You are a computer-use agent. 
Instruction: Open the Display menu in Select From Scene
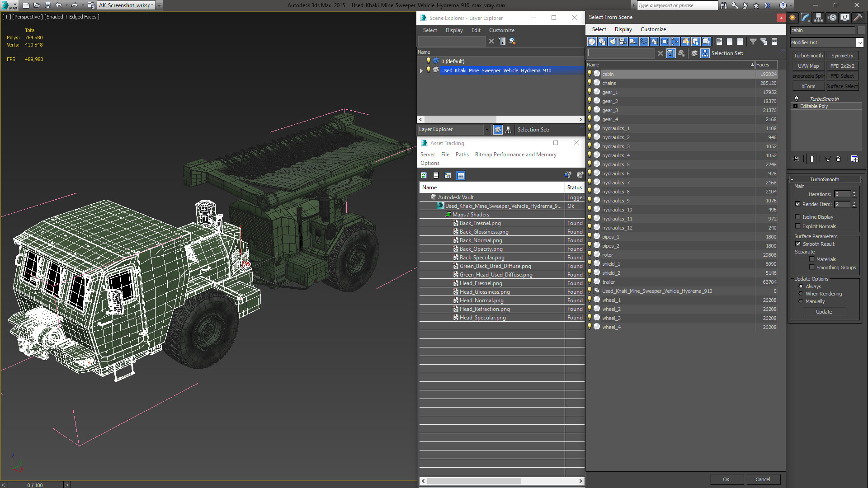click(x=623, y=29)
